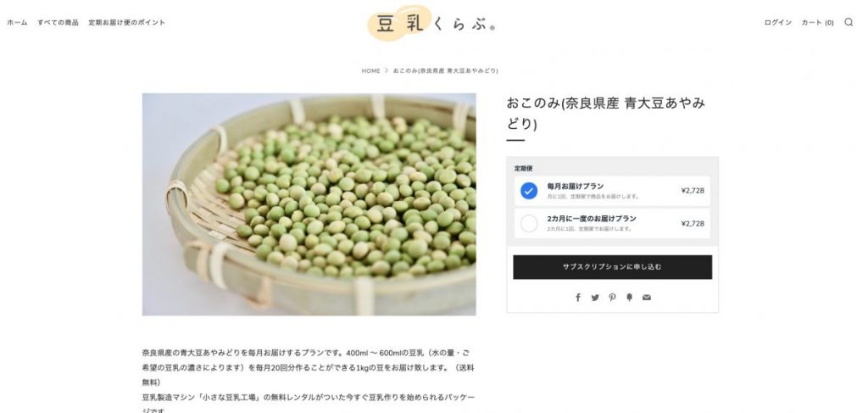Click サブスクリプションに申し込む button

coord(612,267)
